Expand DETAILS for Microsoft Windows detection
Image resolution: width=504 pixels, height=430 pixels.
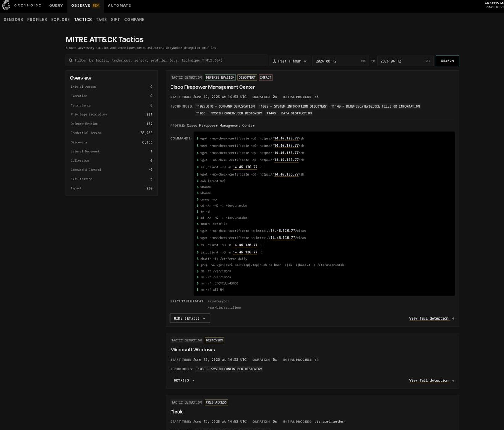pyautogui.click(x=184, y=380)
